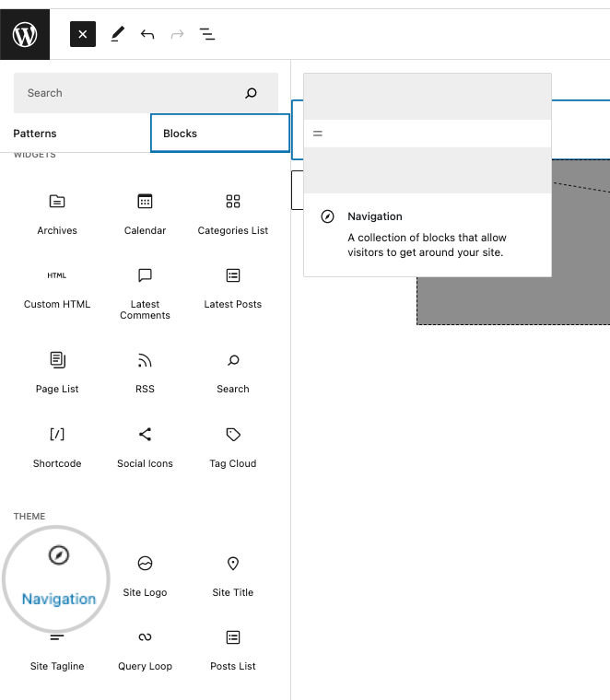Insert the Site Logo block
The width and height of the screenshot is (610, 700).
pos(146,577)
